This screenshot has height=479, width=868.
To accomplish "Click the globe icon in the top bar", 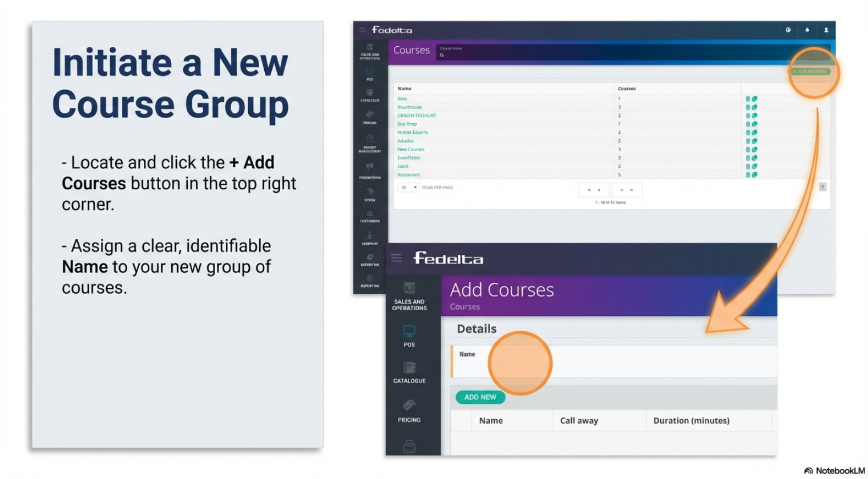I will [788, 30].
